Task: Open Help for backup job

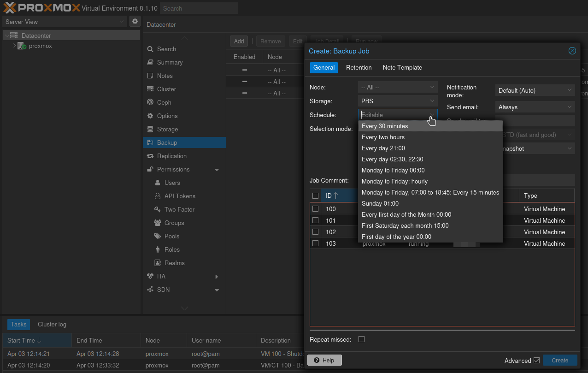Action: (x=324, y=360)
